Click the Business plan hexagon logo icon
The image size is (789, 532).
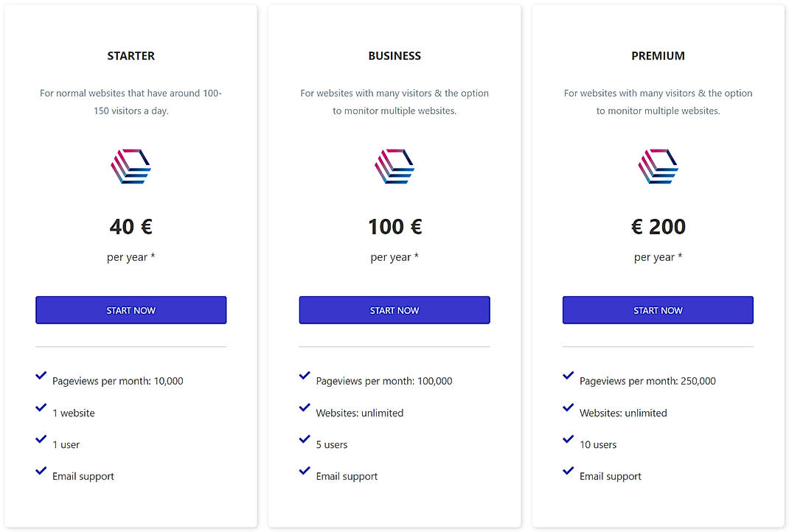click(x=394, y=166)
